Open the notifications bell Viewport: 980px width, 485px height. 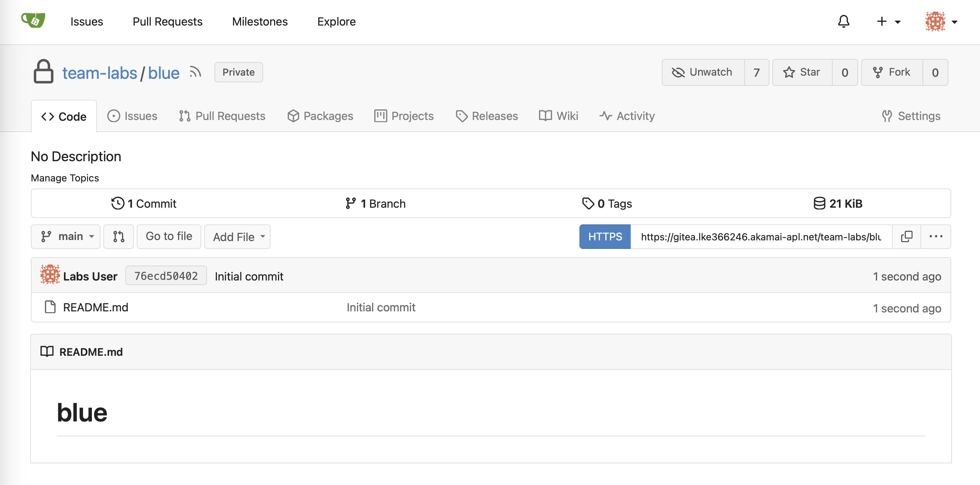(x=843, y=22)
